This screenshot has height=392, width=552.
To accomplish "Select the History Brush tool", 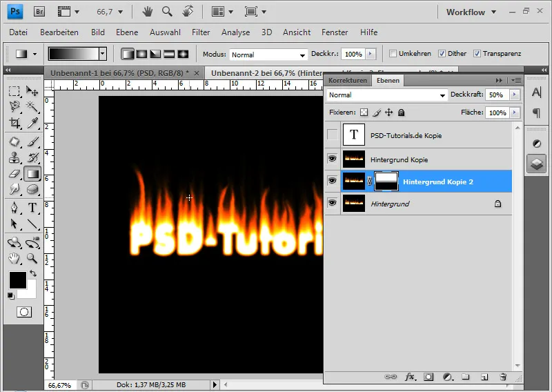I will (x=32, y=158).
